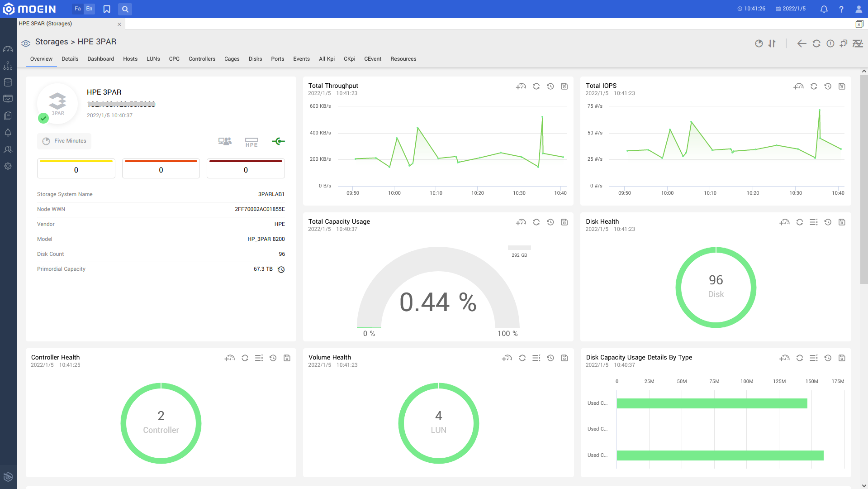Save the Total Throughput widget

coord(564,86)
